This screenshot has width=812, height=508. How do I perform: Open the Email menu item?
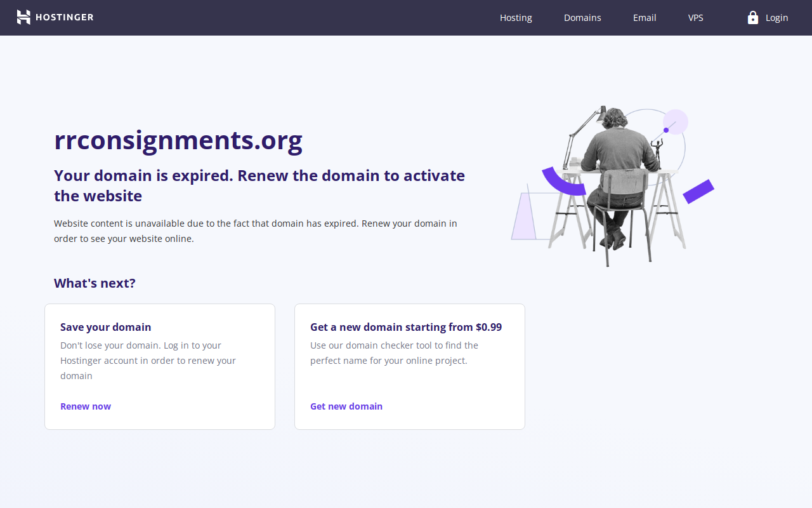645,18
